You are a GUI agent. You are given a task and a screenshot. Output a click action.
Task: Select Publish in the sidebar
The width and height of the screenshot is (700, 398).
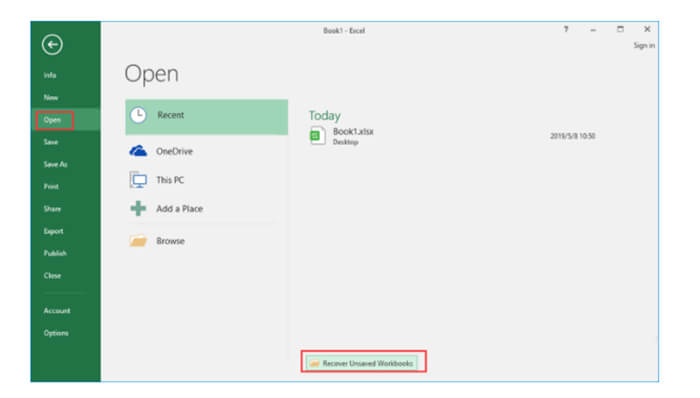pyautogui.click(x=55, y=253)
